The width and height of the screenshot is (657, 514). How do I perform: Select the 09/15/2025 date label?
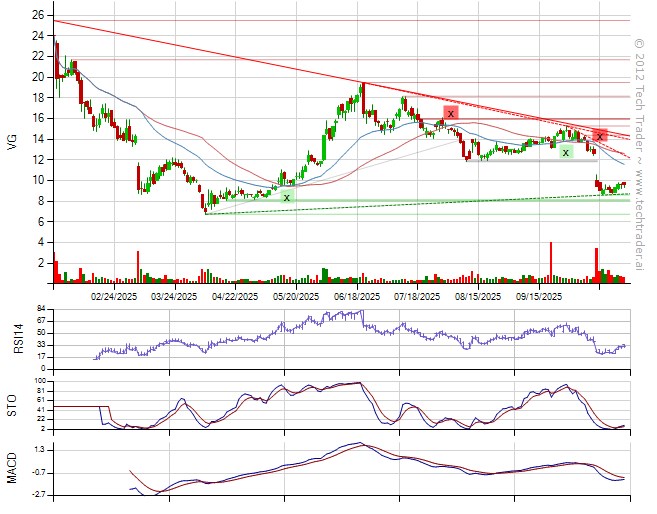pyautogui.click(x=539, y=296)
